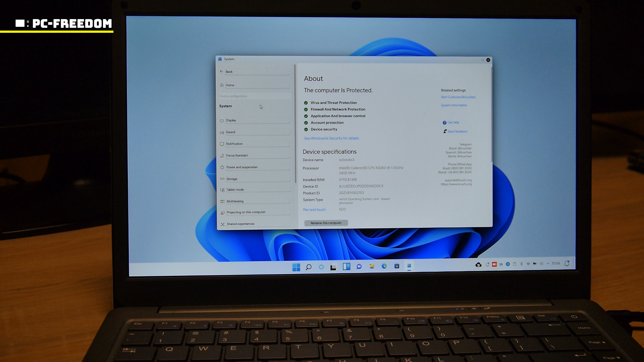
Task: Open the Widgets panel icon on taskbar
Action: (x=346, y=267)
